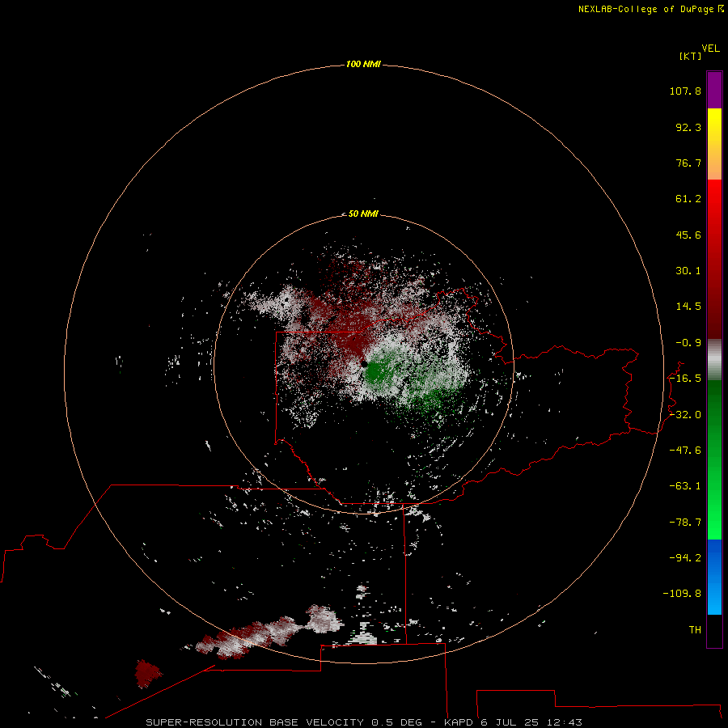This screenshot has height=728, width=728.
Task: Click the 100 NMI range ring label
Action: (363, 64)
